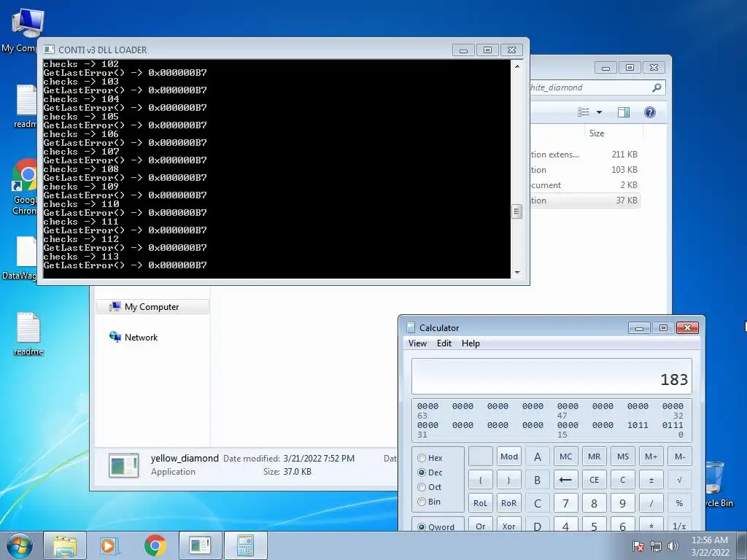Click the plus-minus sign button
The image size is (747, 560).
coord(651,480)
